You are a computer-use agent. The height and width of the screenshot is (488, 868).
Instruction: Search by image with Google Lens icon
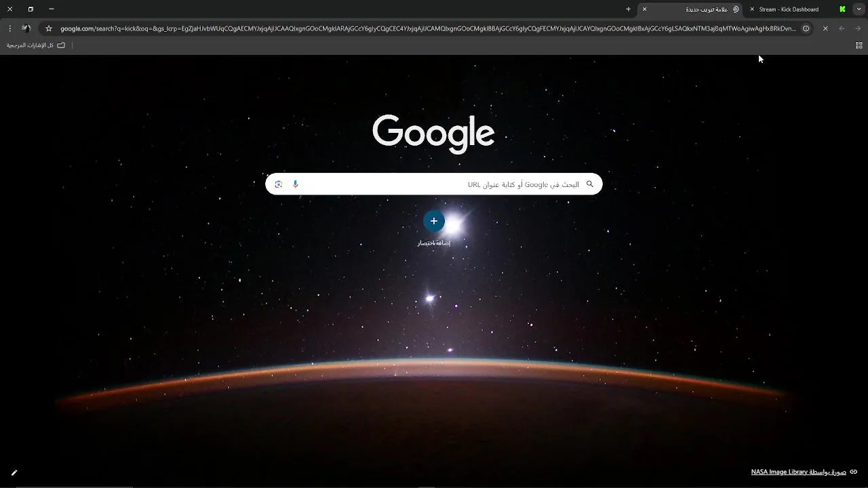[x=278, y=184]
